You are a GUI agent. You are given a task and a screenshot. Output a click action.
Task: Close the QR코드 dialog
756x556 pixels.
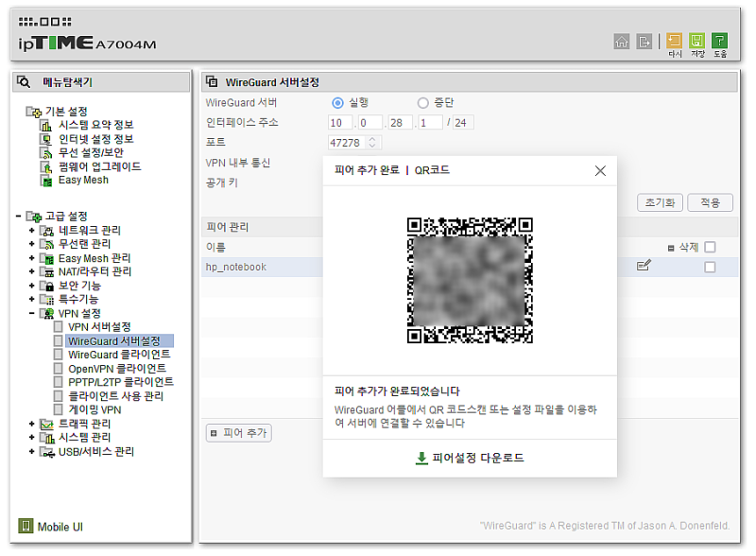600,171
